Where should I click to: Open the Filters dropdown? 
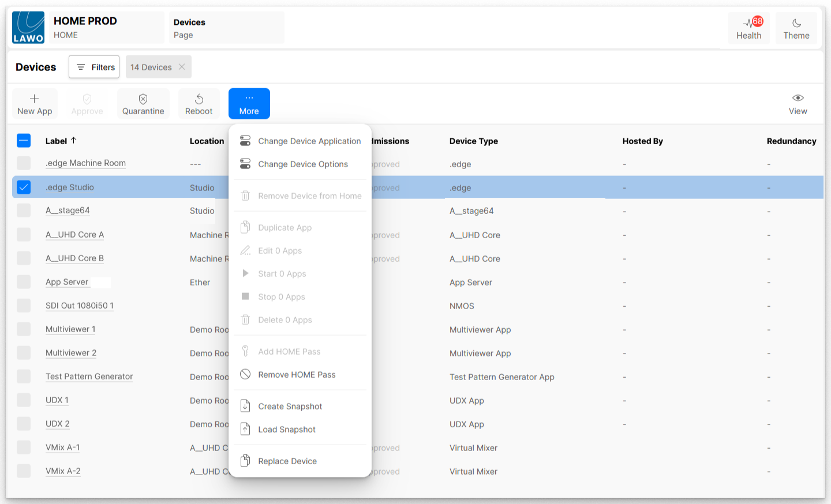click(x=94, y=67)
